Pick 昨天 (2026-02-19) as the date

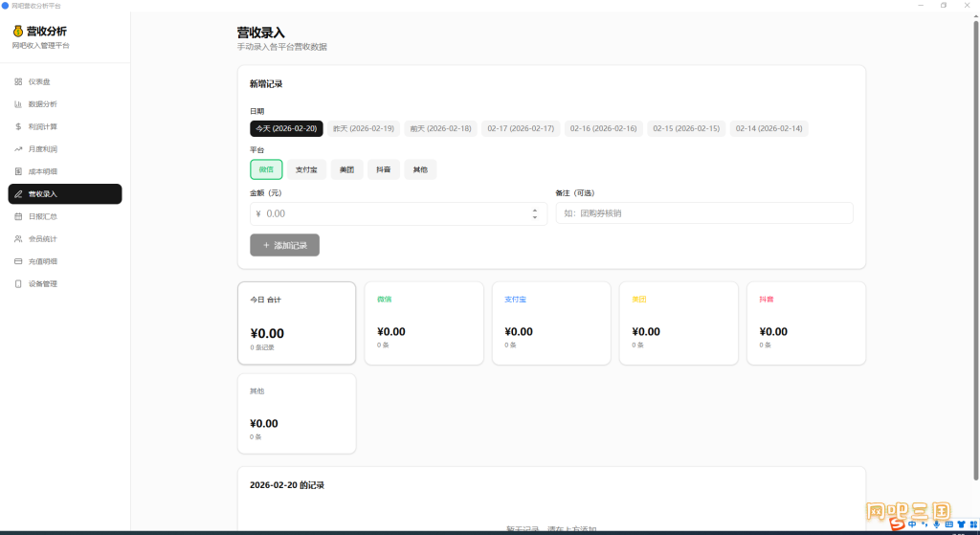click(x=364, y=129)
